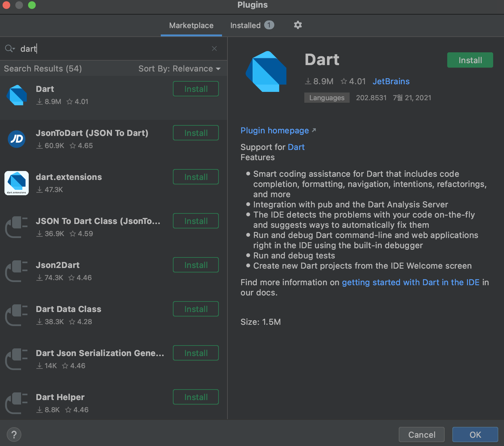
Task: Select Dart Data Class result title
Action: 69,309
